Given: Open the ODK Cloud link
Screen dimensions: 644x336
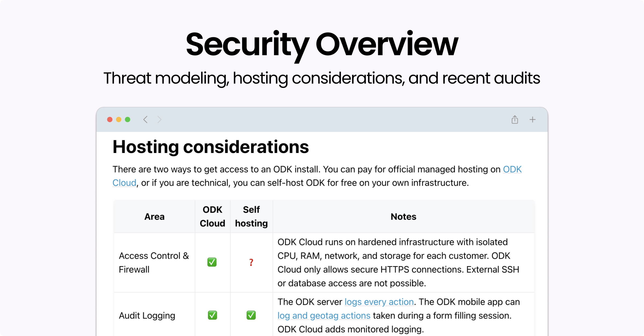Looking at the screenshot, I should 512,169.
